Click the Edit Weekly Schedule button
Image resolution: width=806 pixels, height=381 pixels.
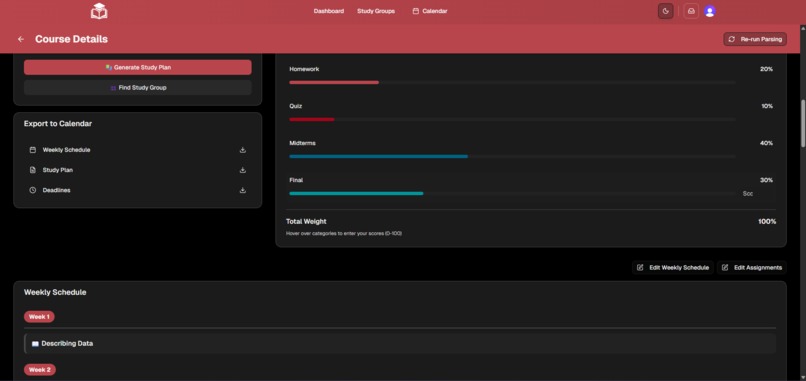[673, 267]
